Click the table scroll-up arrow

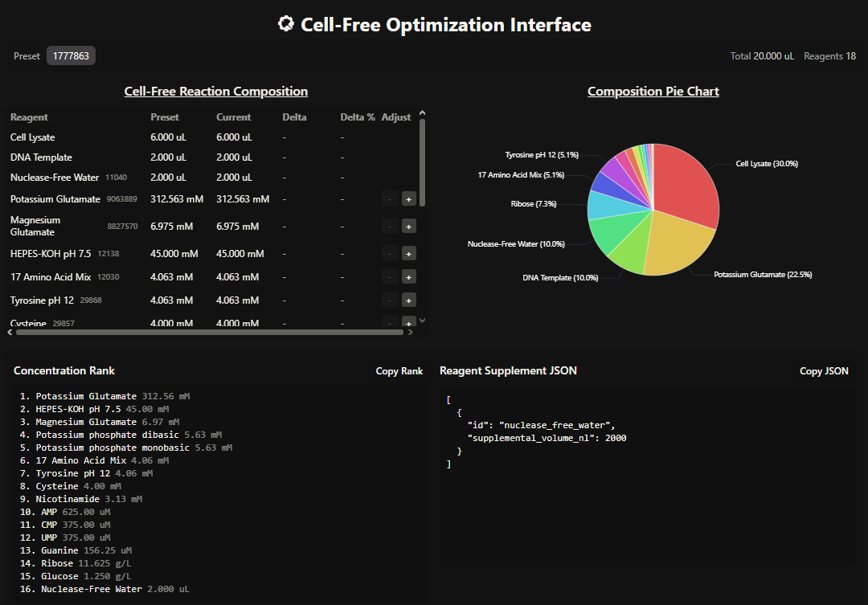point(423,113)
